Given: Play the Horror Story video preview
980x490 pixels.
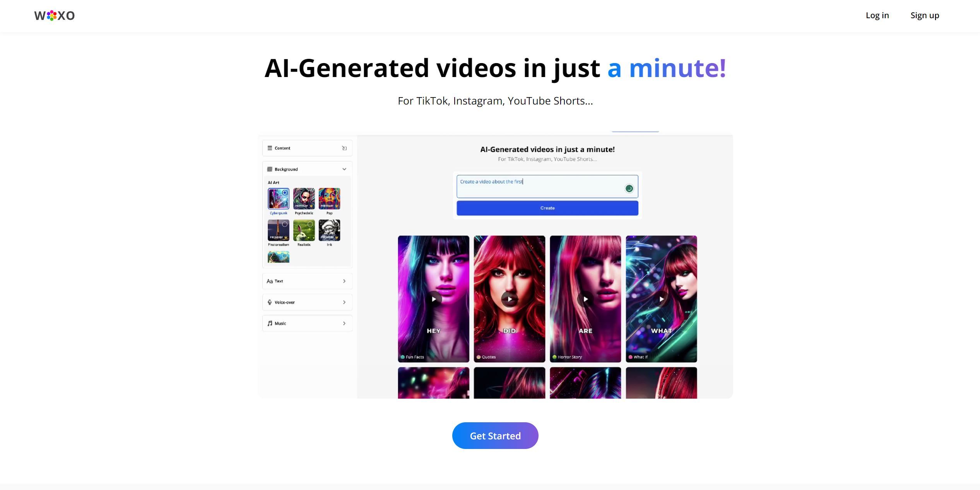Looking at the screenshot, I should point(585,299).
